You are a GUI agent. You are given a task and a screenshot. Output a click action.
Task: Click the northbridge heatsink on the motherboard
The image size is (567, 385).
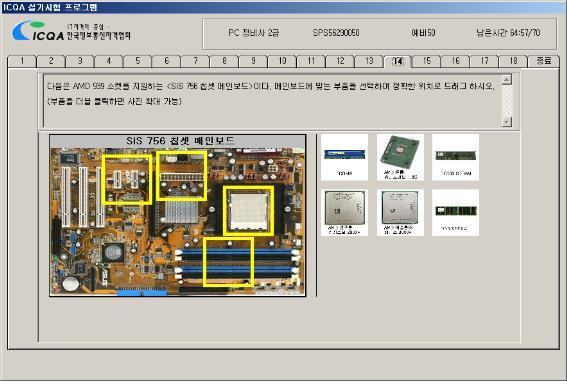[181, 212]
